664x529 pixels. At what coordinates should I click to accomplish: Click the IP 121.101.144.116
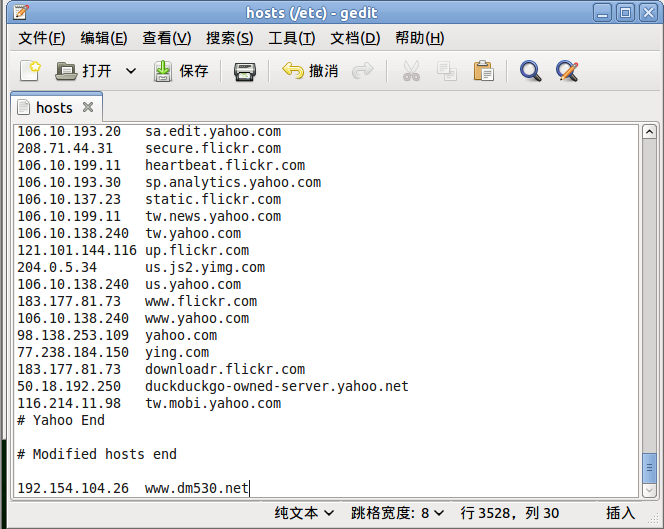tap(77, 251)
